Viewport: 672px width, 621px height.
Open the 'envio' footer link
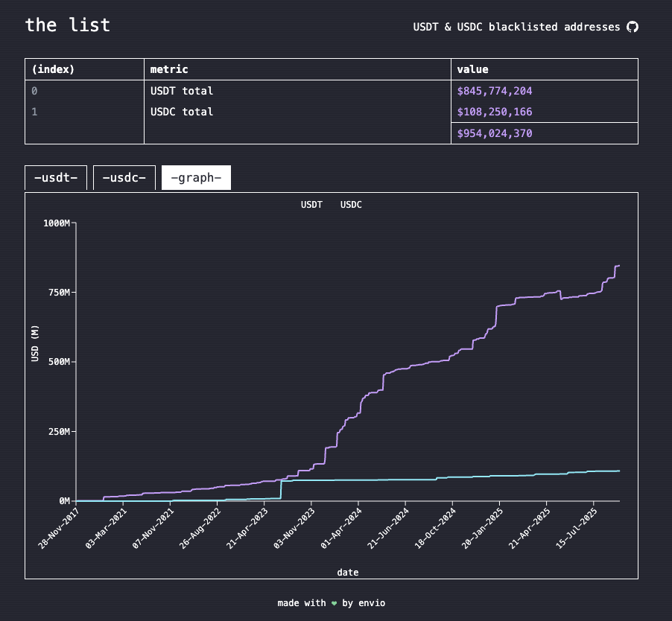click(372, 603)
